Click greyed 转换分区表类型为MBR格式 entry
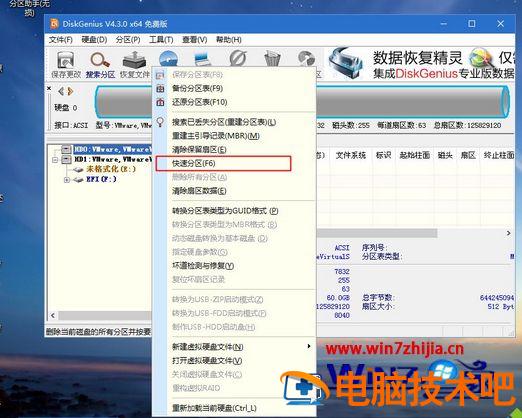This screenshot has width=522, height=418. tap(234, 225)
